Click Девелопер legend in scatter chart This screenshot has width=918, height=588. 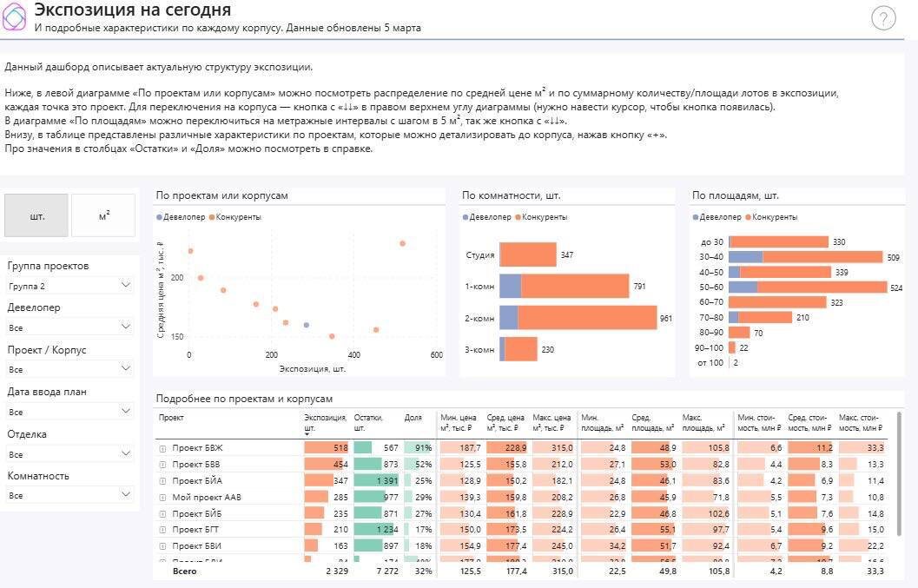[x=181, y=216]
